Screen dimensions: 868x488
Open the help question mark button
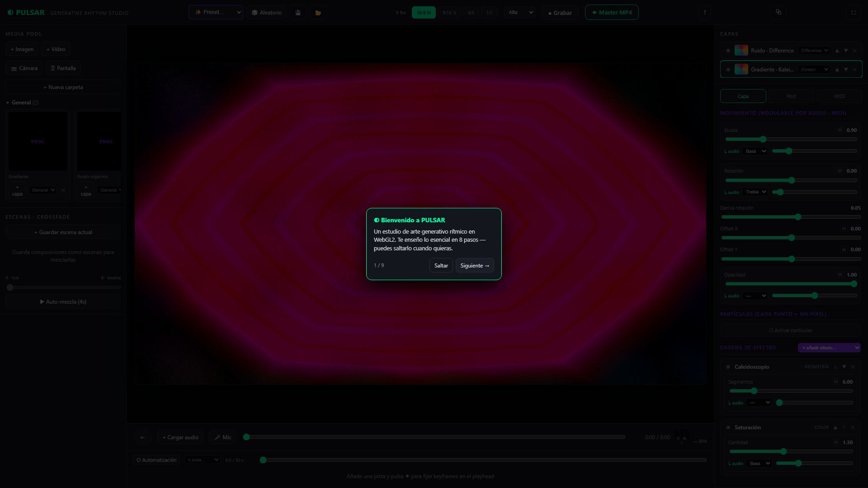705,13
